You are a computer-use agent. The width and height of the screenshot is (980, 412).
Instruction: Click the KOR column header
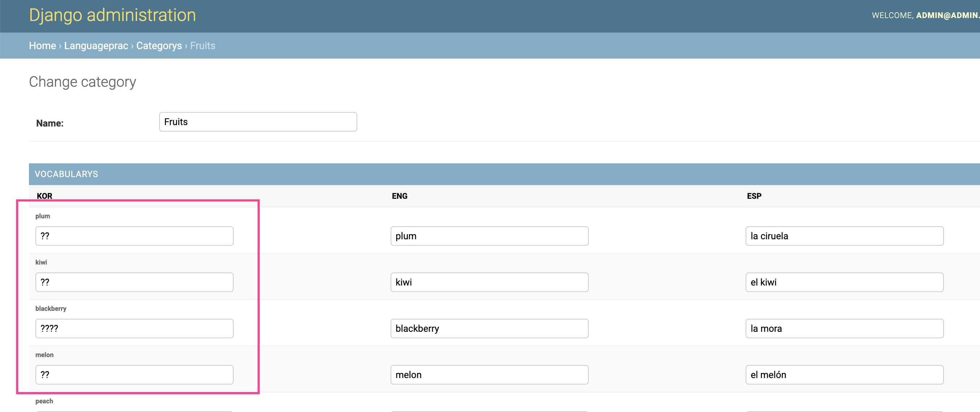pyautogui.click(x=44, y=196)
